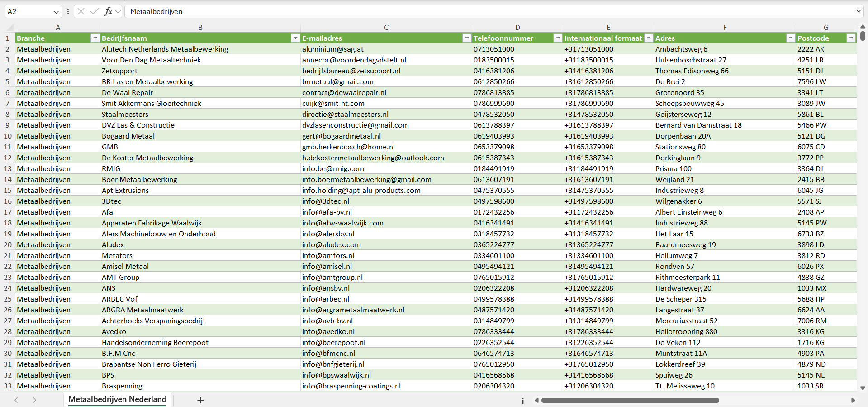The image size is (868, 407).
Task: Open the Branche column filter dropdown
Action: click(95, 38)
